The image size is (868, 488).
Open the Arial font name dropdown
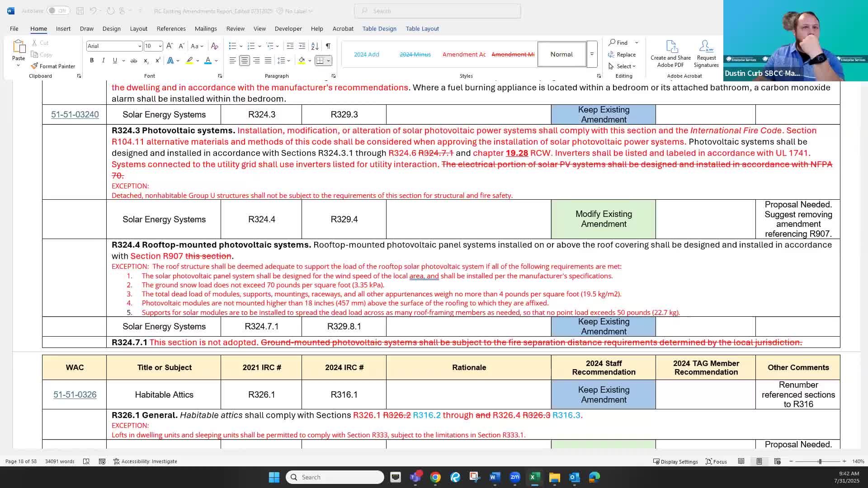click(x=139, y=46)
